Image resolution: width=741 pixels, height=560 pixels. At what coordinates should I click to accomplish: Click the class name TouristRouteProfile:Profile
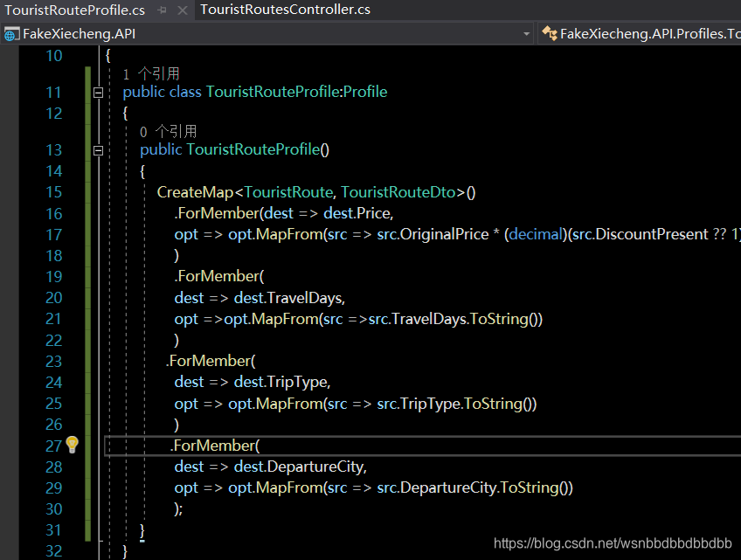pyautogui.click(x=297, y=92)
